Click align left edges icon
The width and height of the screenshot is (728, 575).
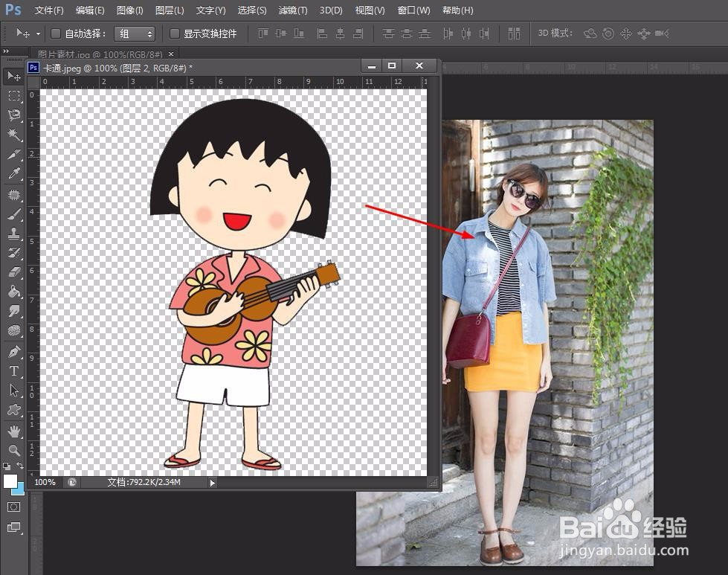coord(322,33)
